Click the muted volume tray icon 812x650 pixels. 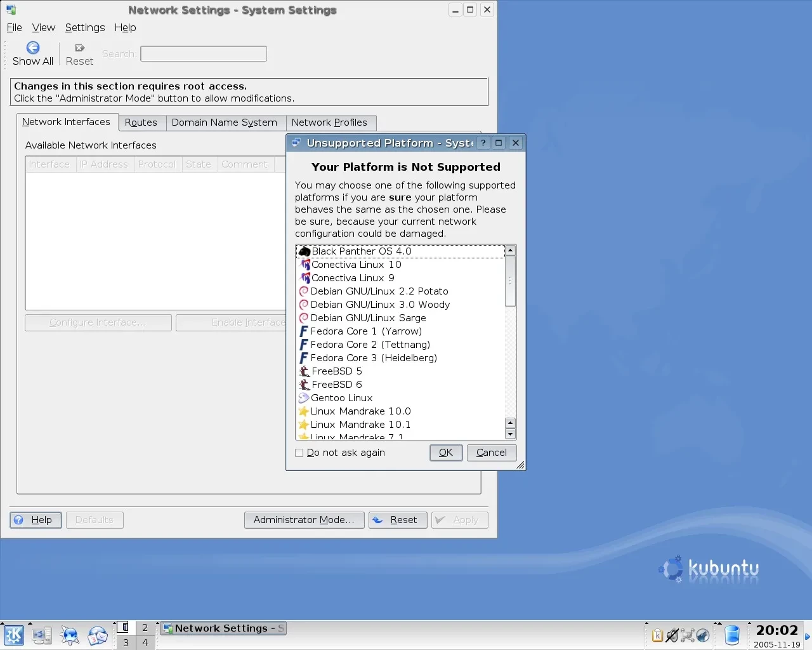click(672, 635)
